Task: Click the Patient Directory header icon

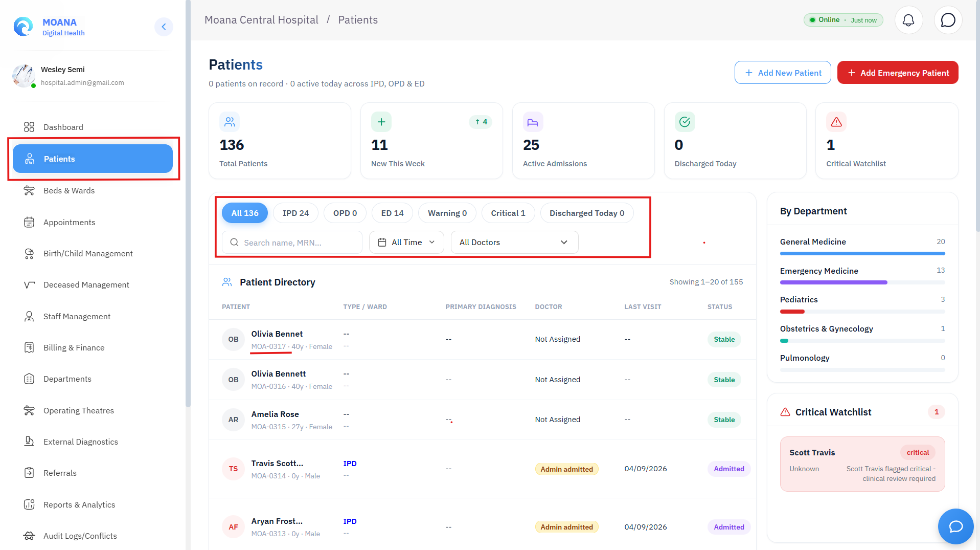Action: pos(227,282)
